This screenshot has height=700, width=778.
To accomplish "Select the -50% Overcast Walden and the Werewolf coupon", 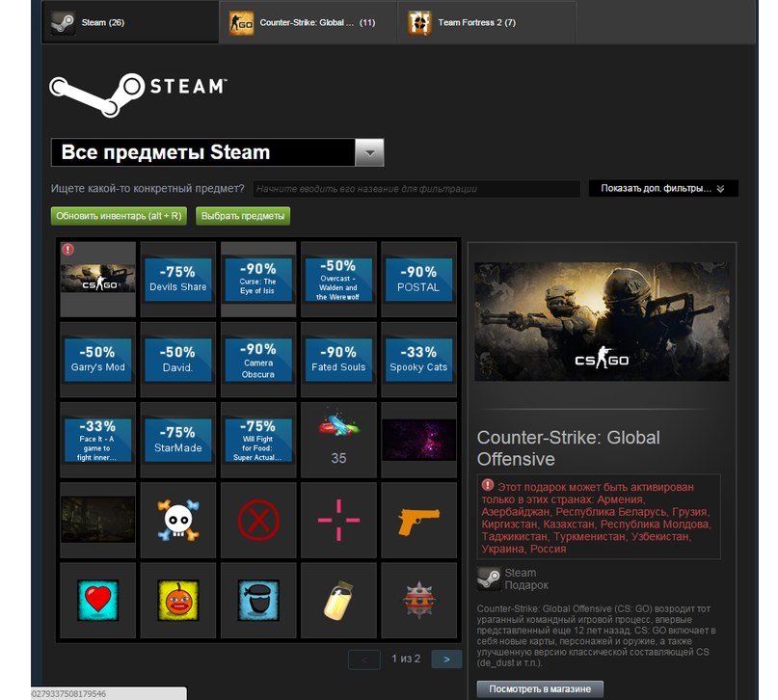I will click(338, 279).
